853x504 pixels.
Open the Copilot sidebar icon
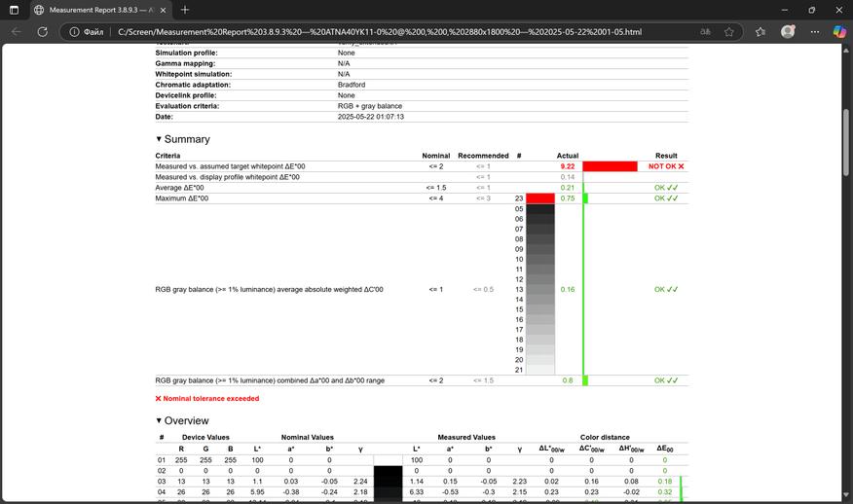pos(839,32)
